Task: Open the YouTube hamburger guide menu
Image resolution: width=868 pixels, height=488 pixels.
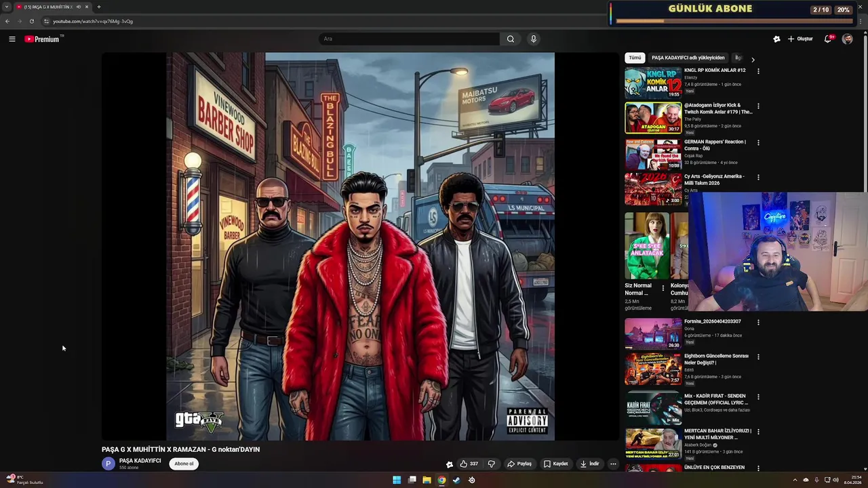Action: (x=12, y=39)
